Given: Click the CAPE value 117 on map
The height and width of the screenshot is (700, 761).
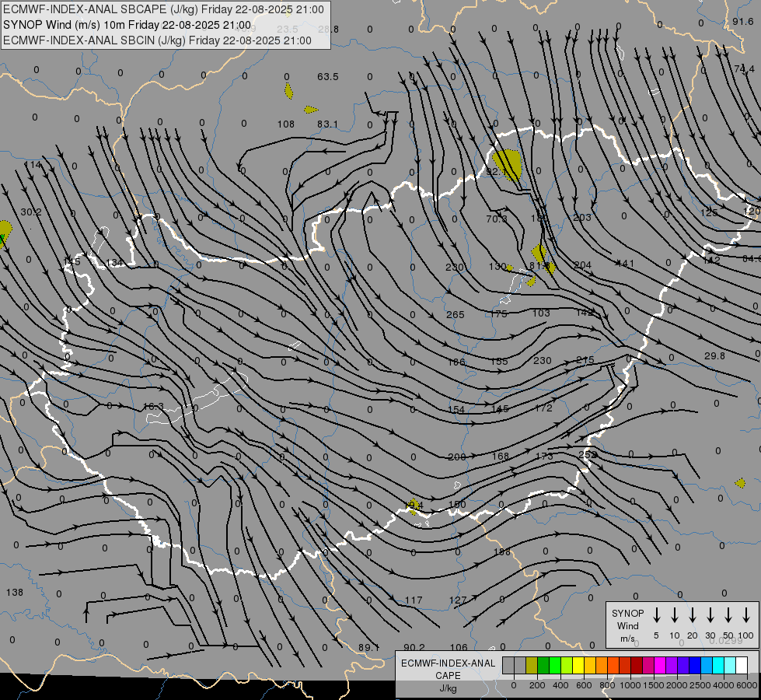Looking at the screenshot, I should pyautogui.click(x=414, y=600).
